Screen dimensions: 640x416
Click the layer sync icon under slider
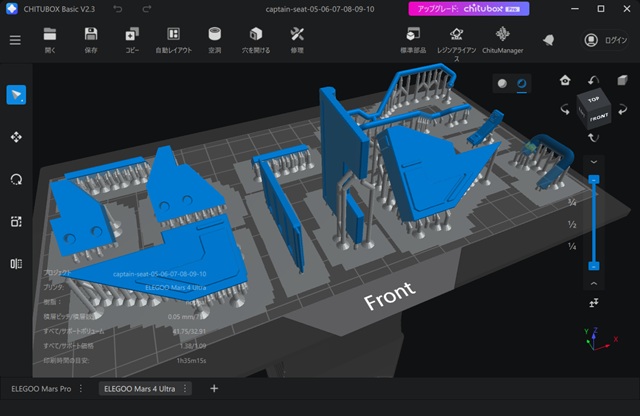tap(594, 303)
